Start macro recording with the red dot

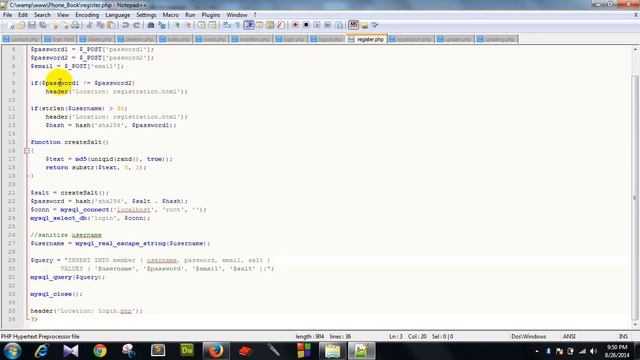click(x=296, y=25)
